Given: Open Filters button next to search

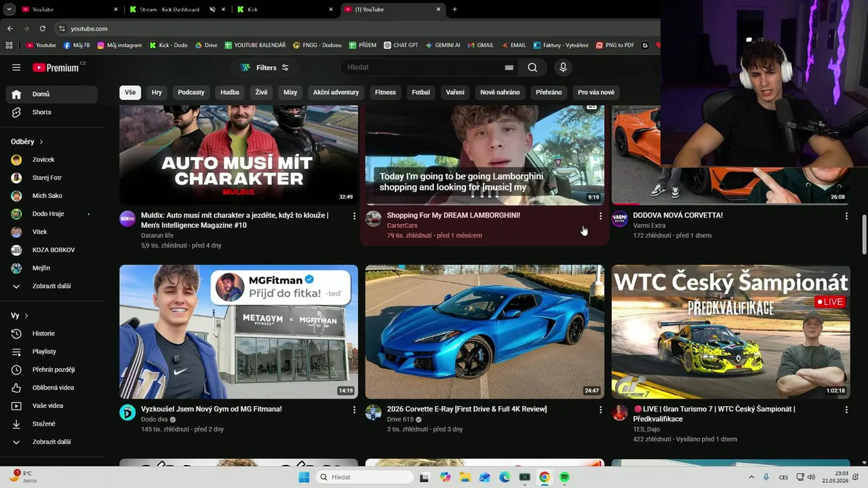Looking at the screenshot, I should click(x=264, y=67).
